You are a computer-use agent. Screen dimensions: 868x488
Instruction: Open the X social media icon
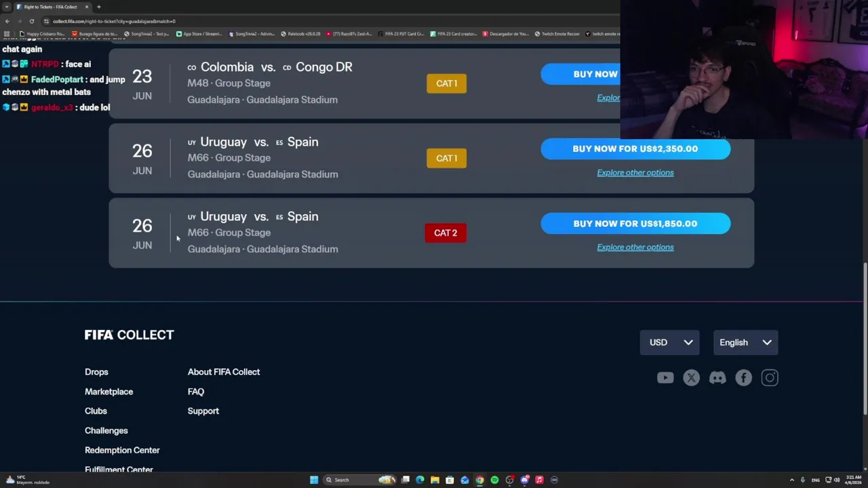tap(691, 378)
